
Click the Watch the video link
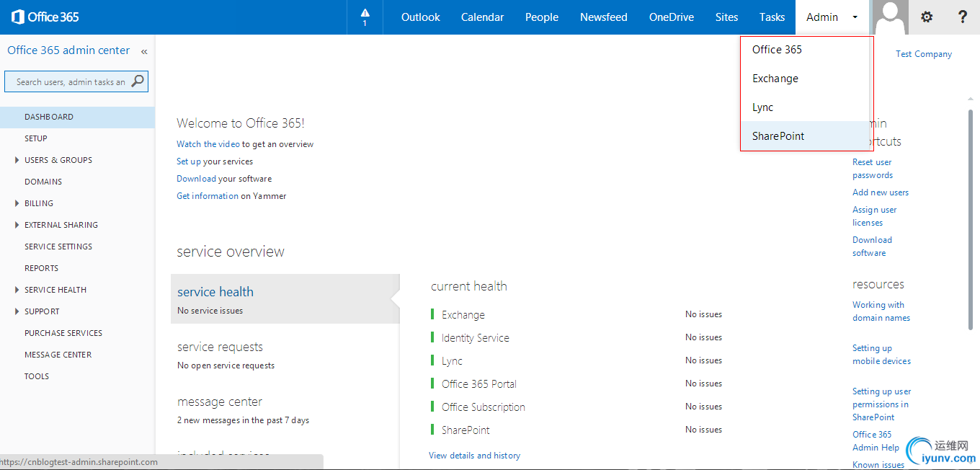click(x=208, y=144)
